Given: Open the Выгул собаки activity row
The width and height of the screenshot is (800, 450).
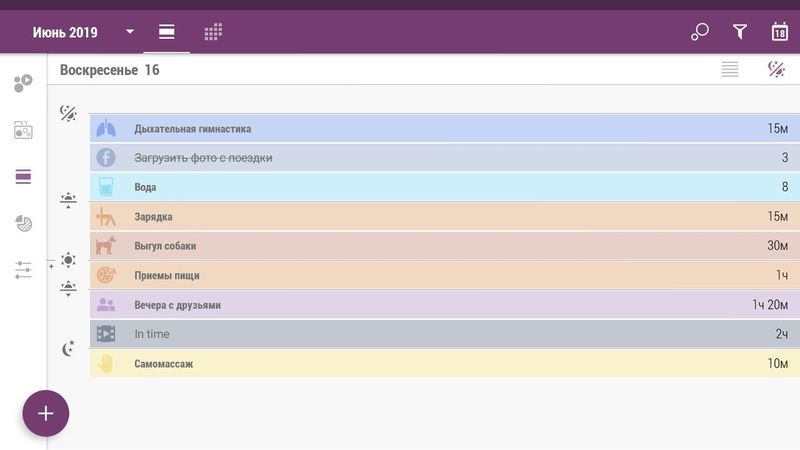Looking at the screenshot, I should coord(445,245).
